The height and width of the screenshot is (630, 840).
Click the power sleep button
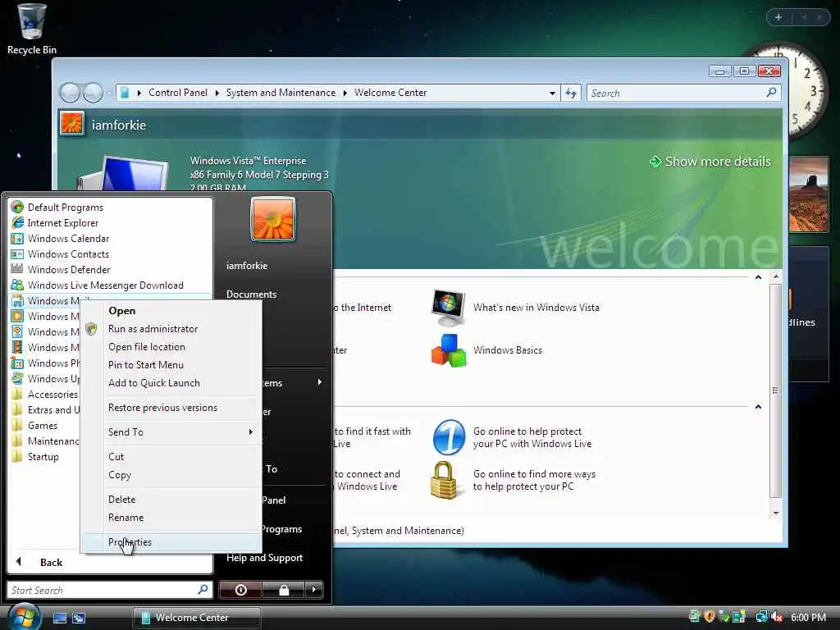coord(240,589)
